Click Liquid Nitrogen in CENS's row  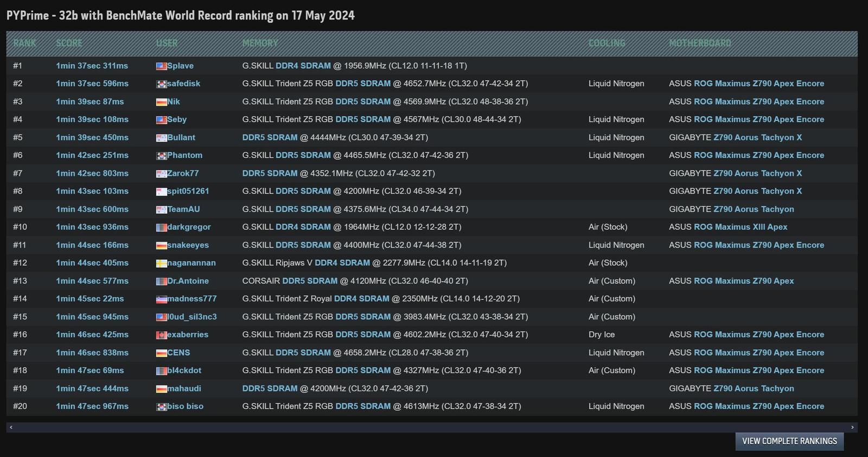click(x=616, y=352)
